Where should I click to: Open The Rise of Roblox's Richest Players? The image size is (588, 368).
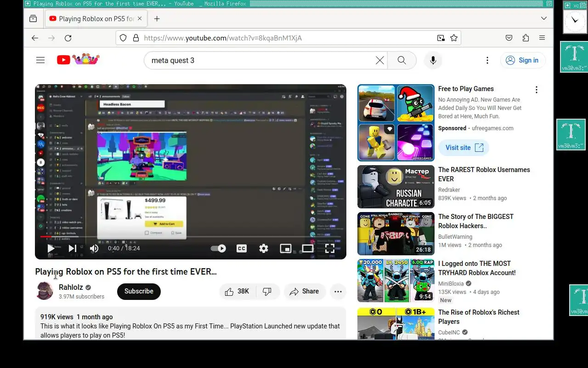click(479, 317)
